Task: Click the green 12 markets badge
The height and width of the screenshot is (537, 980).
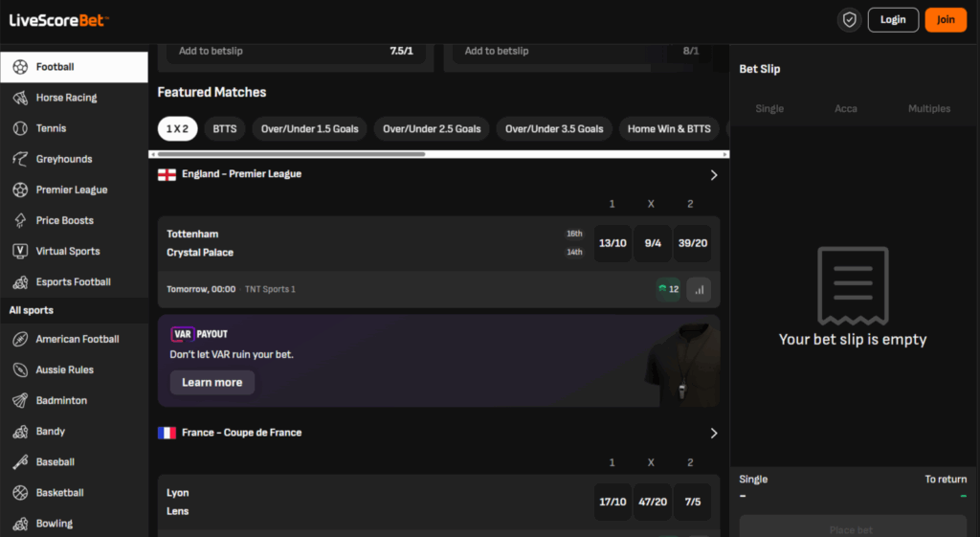Action: coord(668,289)
